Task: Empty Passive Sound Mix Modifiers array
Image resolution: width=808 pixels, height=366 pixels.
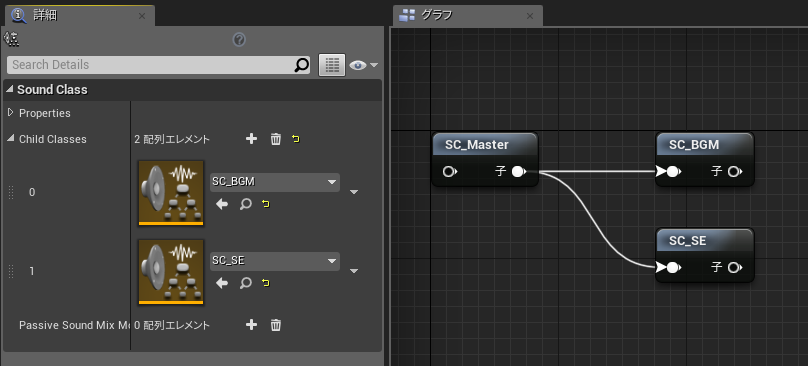Action: tap(276, 325)
